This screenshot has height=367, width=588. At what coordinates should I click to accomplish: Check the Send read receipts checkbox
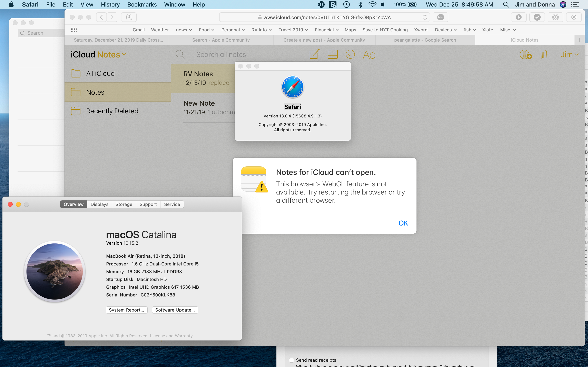(x=292, y=360)
